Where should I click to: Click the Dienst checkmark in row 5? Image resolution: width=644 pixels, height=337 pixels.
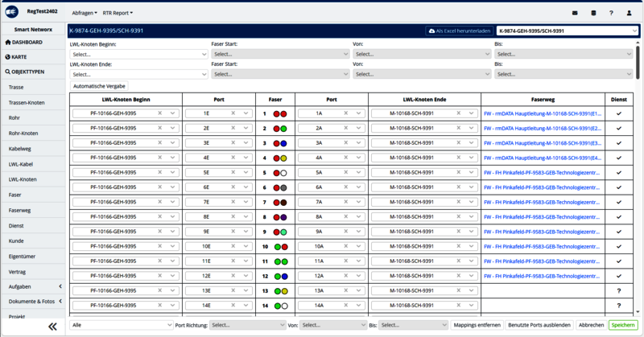619,172
